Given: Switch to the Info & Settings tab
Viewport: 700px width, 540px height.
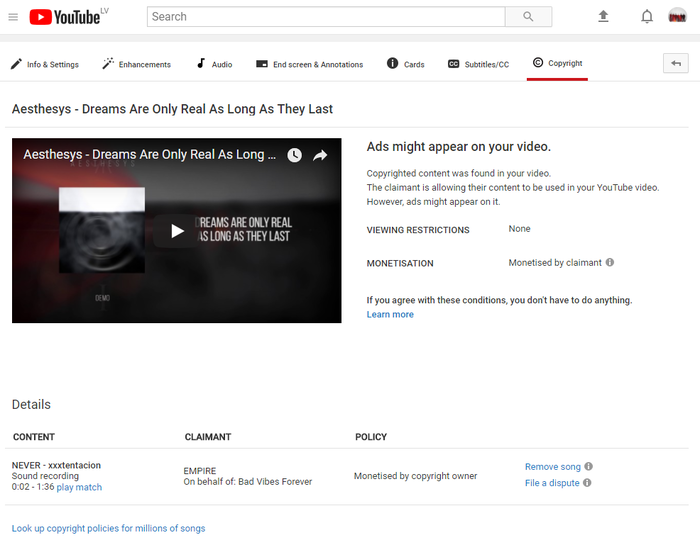Looking at the screenshot, I should pyautogui.click(x=44, y=64).
